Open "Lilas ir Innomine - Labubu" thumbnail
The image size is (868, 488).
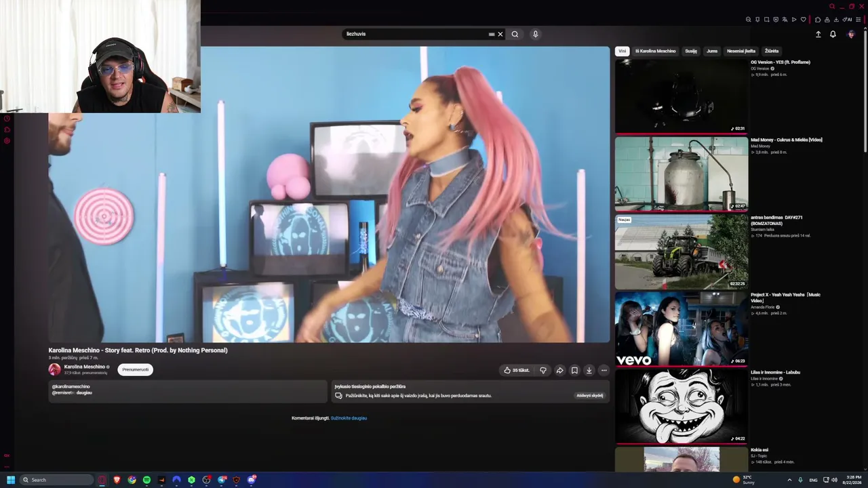(x=681, y=406)
